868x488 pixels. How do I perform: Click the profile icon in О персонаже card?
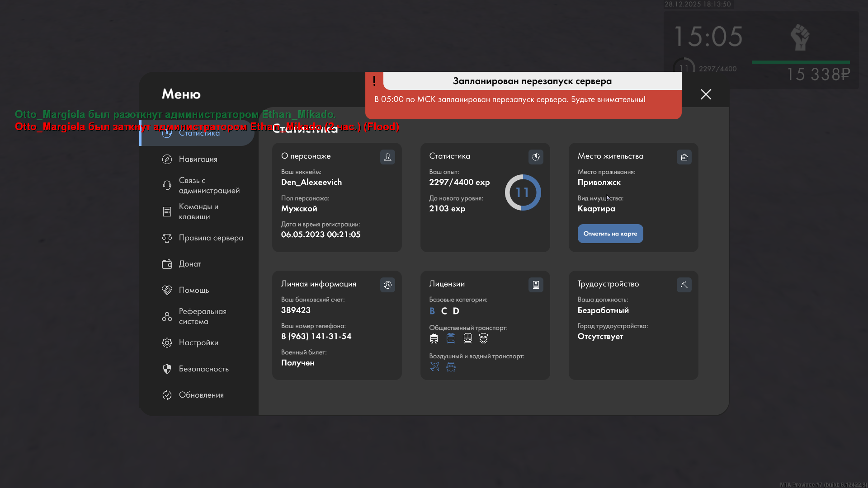coord(387,157)
